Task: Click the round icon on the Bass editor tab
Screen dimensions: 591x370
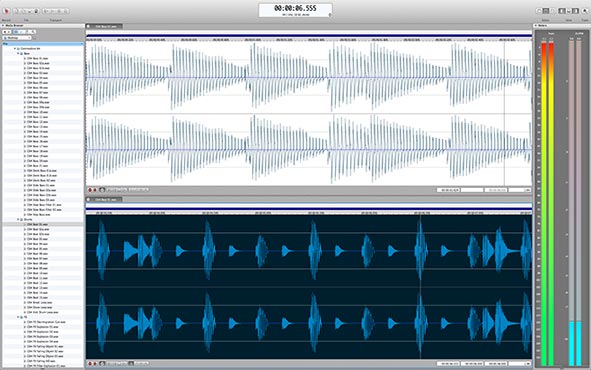Action: click(89, 26)
